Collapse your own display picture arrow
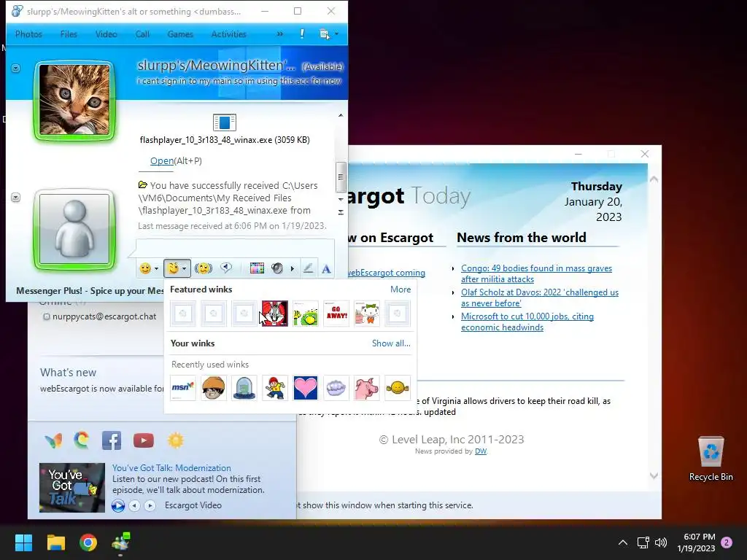This screenshot has height=560, width=747. tap(16, 197)
